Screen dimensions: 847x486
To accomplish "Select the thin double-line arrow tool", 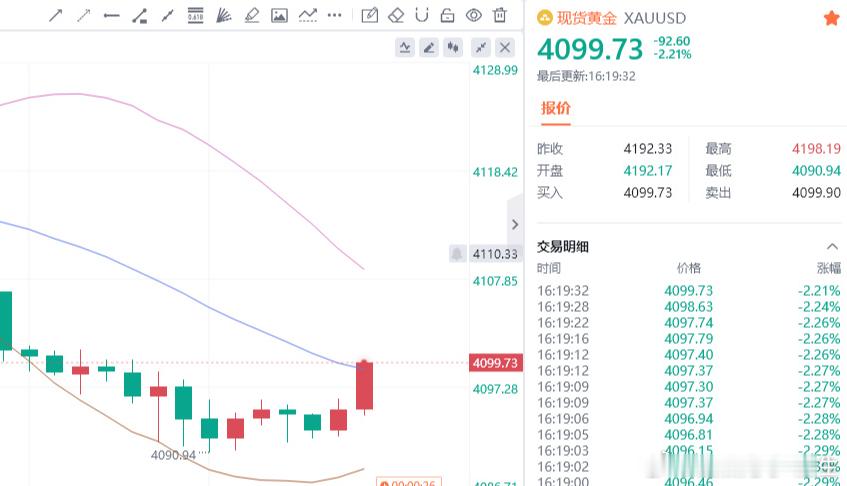I will tap(83, 15).
